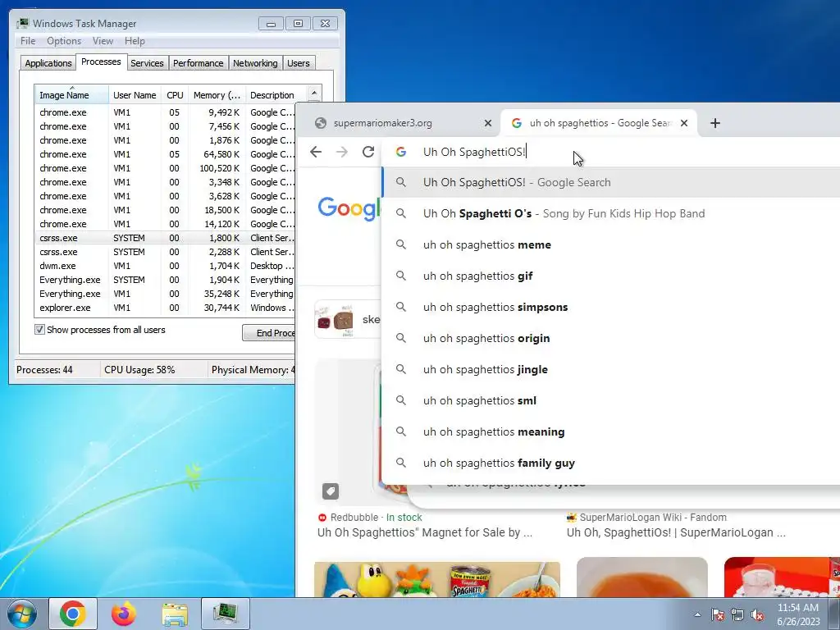Viewport: 840px width, 630px height.
Task: Click search icon beside 'uh oh spaghettios sml'
Action: coord(400,399)
